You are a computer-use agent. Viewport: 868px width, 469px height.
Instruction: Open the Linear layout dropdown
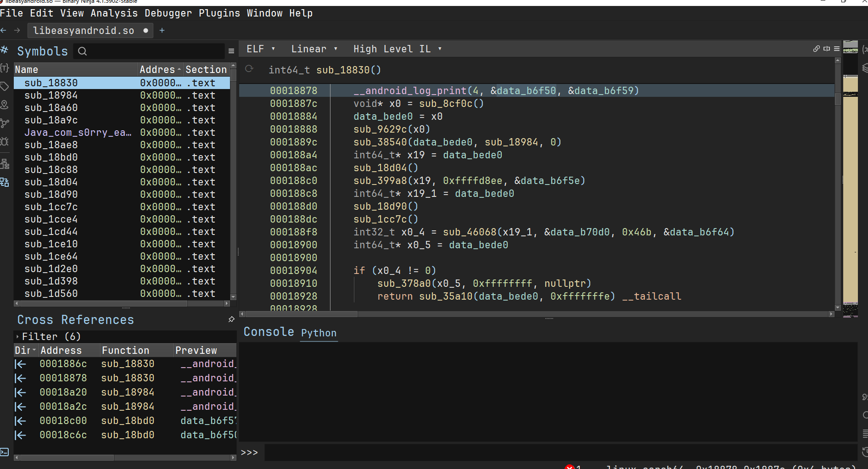[314, 49]
